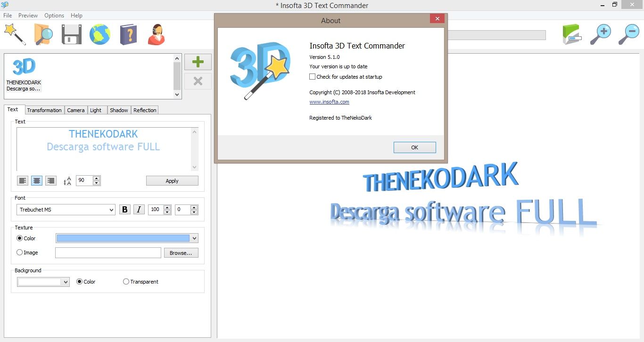Click the toolbar progress bar
Viewport: 644px width, 342px height.
point(496,35)
